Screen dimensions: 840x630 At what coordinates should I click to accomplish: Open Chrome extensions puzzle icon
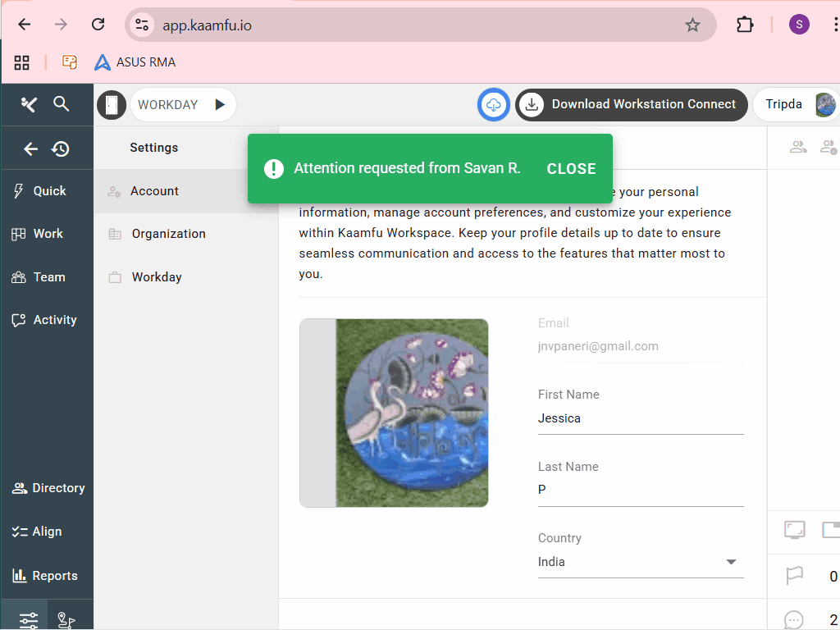coord(744,25)
